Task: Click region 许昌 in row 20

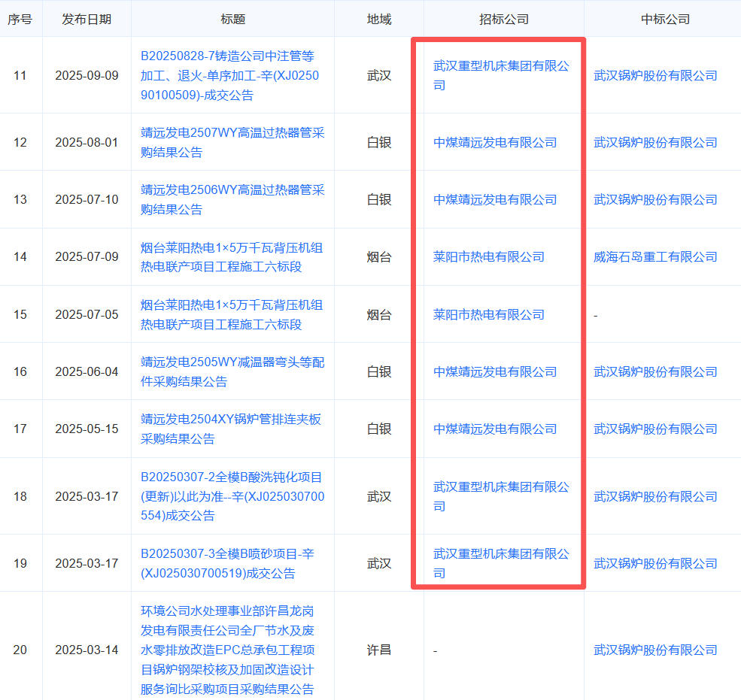Action: [x=379, y=650]
